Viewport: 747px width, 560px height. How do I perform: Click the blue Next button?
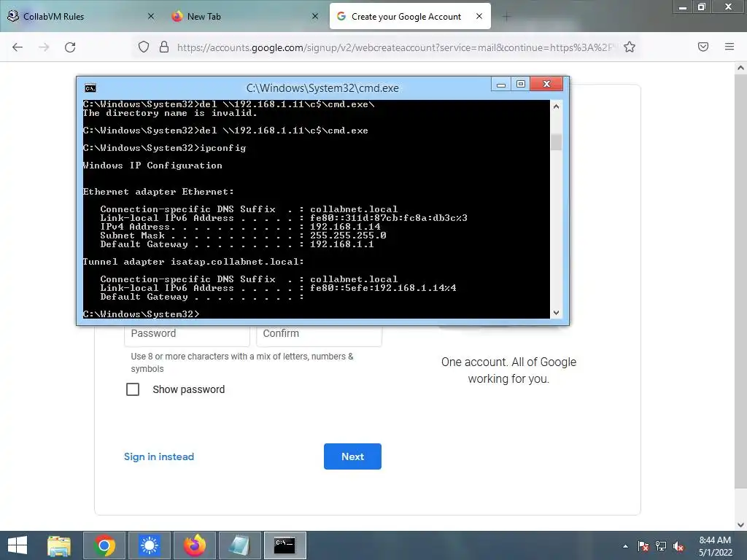click(352, 456)
